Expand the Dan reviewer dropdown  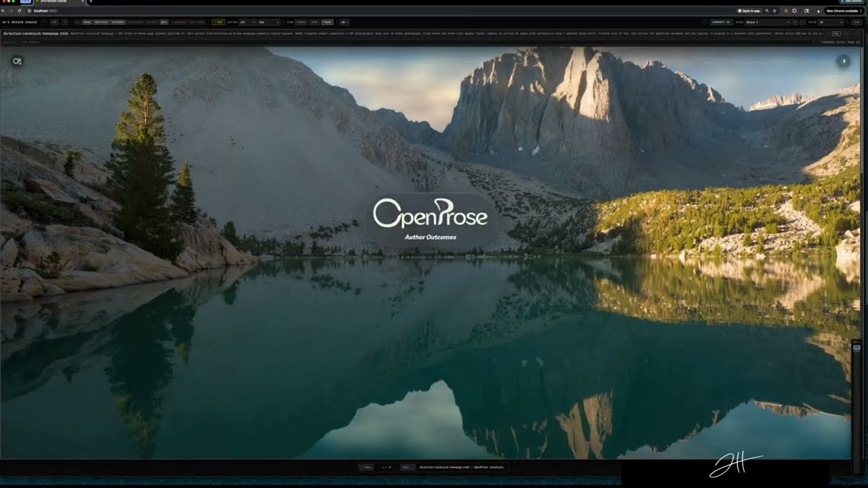(x=269, y=22)
